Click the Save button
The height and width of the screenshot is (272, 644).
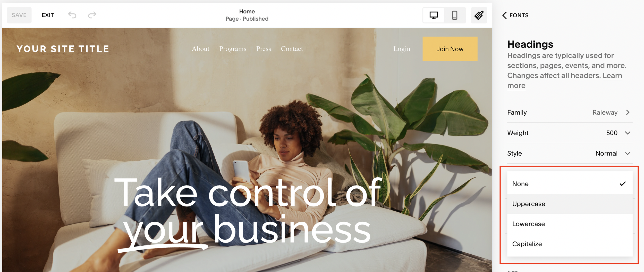[19, 15]
